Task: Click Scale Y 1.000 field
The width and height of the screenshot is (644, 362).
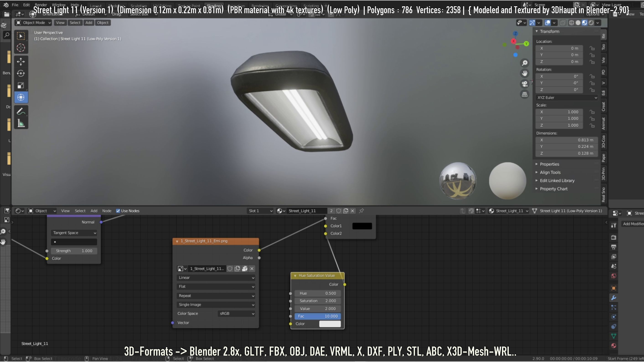Action: point(559,119)
